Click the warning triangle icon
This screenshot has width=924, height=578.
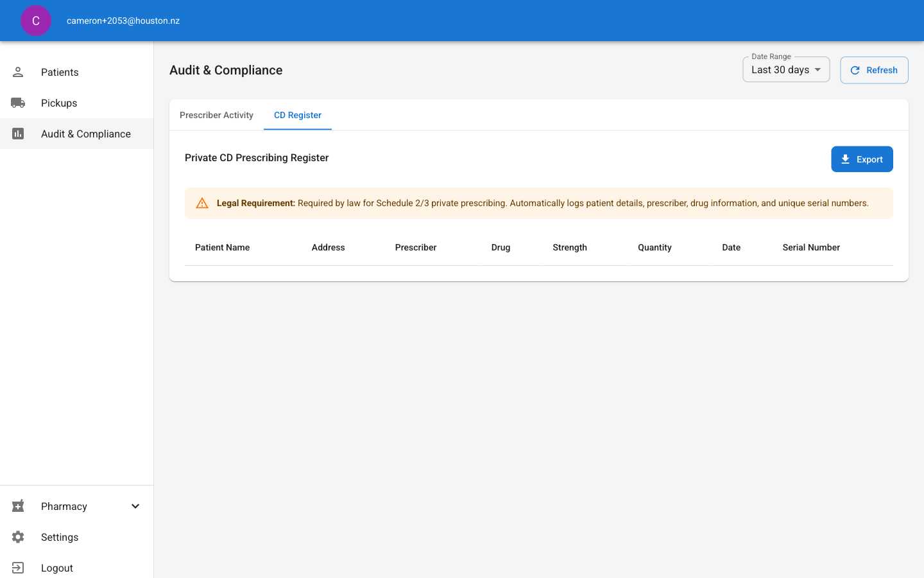click(202, 203)
